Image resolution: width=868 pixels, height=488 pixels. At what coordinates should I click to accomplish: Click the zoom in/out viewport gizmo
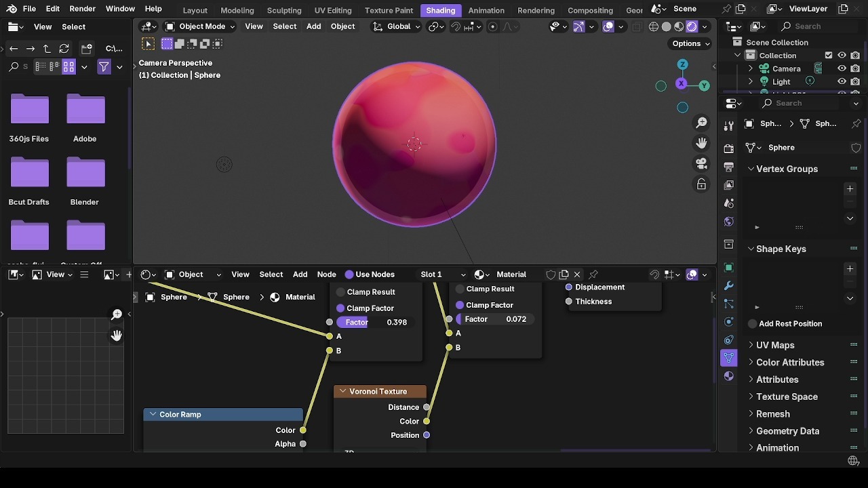pos(701,123)
